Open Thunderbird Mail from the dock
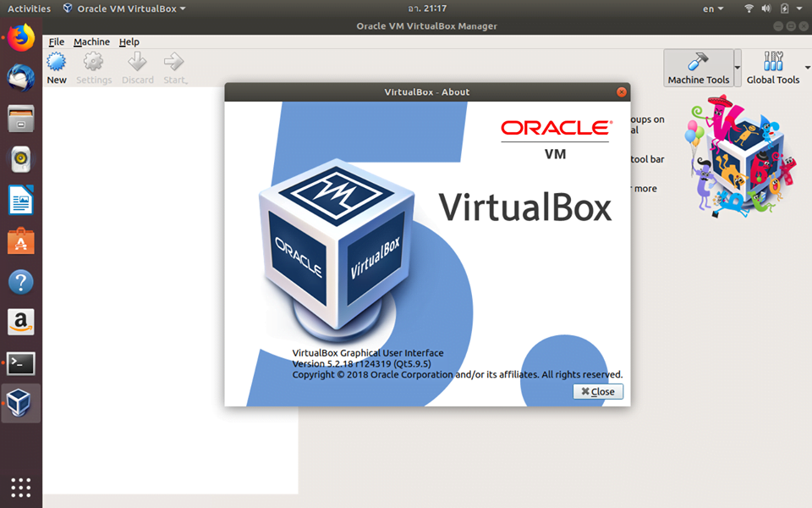The width and height of the screenshot is (812, 508). (20, 78)
